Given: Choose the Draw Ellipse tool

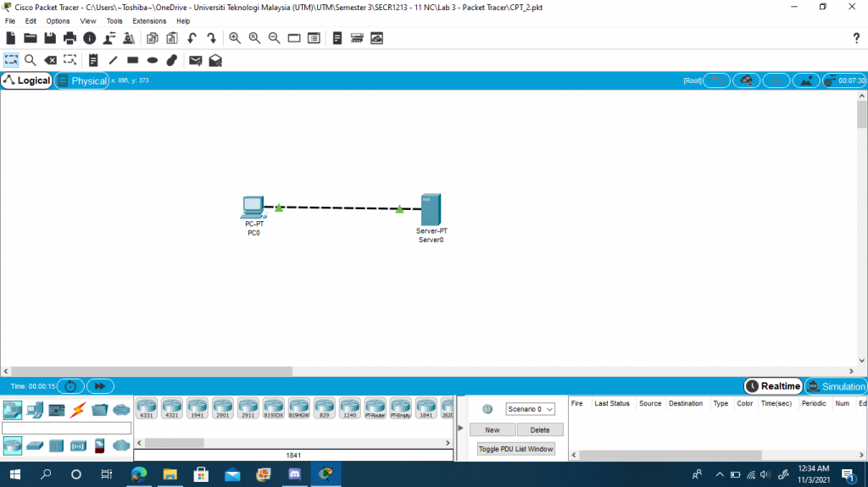Looking at the screenshot, I should pyautogui.click(x=153, y=60).
